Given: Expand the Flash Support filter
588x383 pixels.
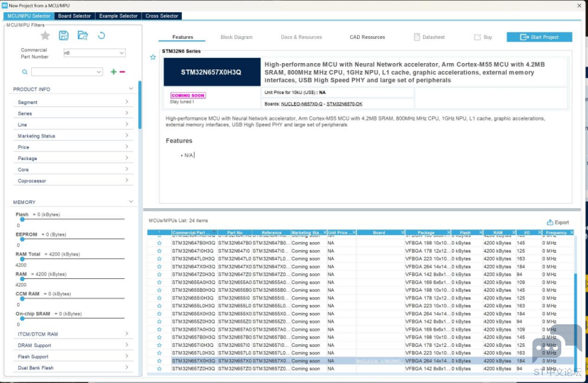Looking at the screenshot, I should (127, 356).
